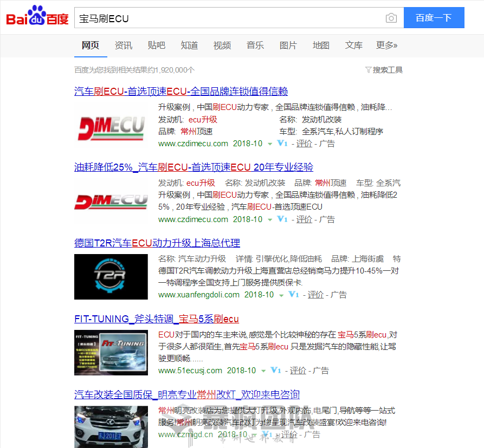The height and width of the screenshot is (448, 484).
Task: Click the Baidu logo
Action: click(x=37, y=16)
